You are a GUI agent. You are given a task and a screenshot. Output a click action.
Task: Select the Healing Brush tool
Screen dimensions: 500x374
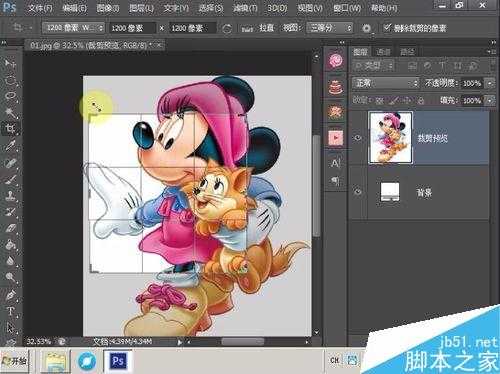(11, 163)
